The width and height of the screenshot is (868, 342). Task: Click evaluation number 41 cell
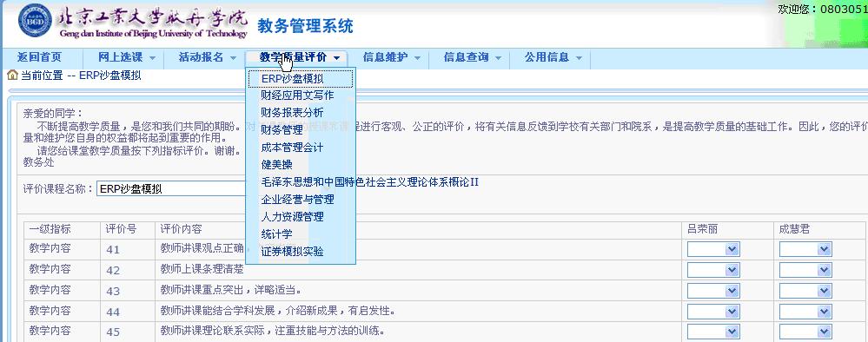113,250
